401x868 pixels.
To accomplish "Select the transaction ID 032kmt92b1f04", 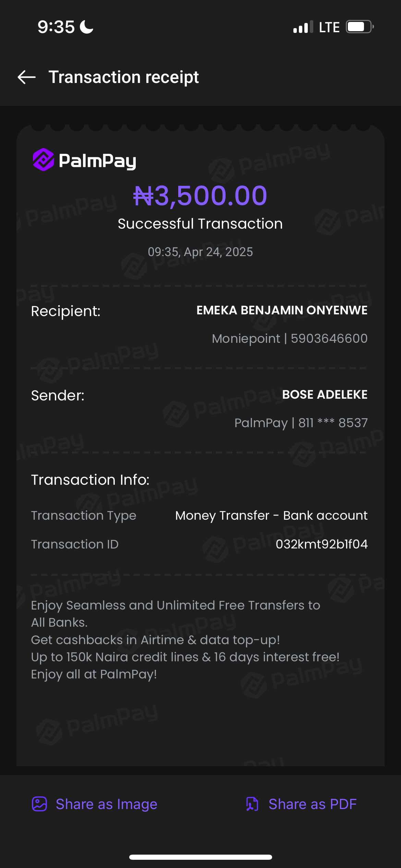I will (x=321, y=544).
